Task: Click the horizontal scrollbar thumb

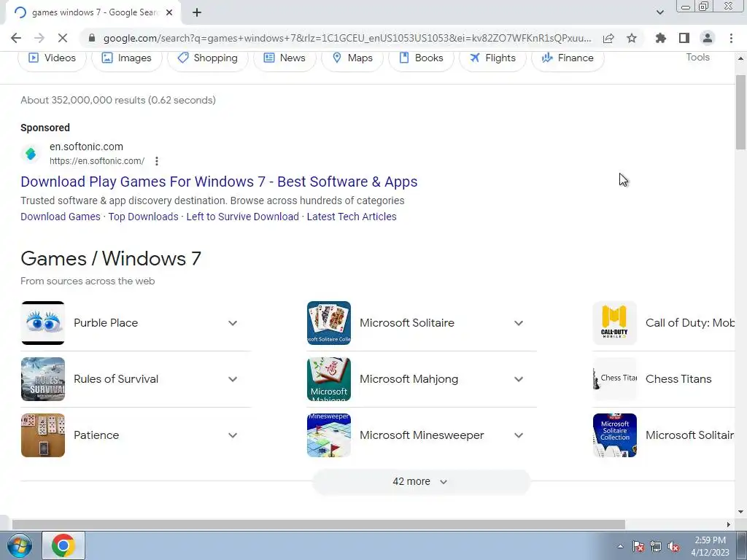Action: 318,524
